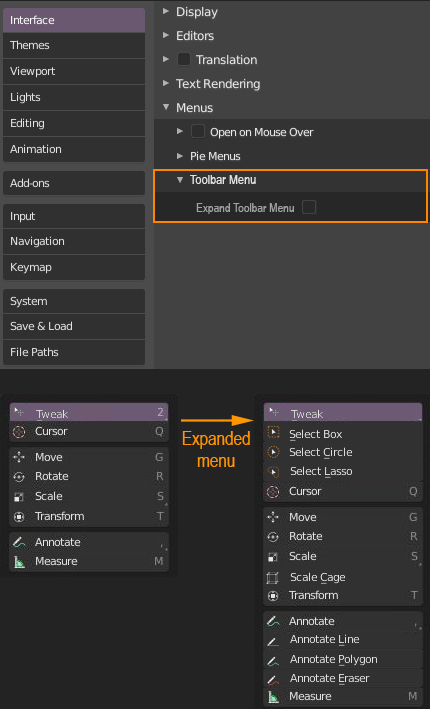Click Cursor icon in expanded menu
The image size is (430, 709).
pos(273,492)
